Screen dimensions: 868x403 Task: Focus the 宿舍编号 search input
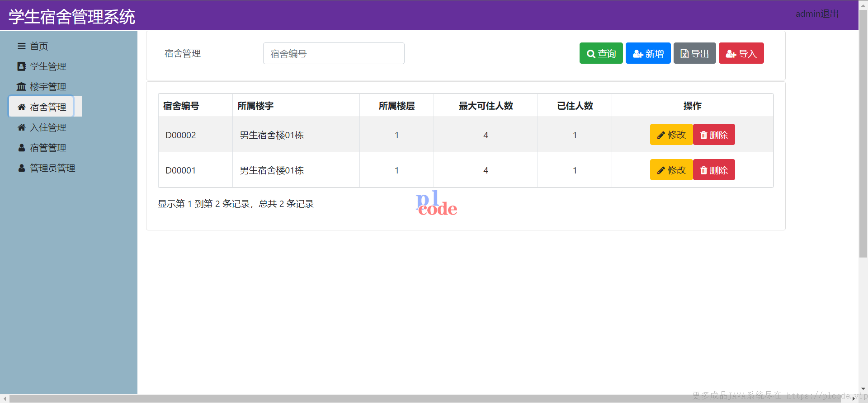click(334, 53)
